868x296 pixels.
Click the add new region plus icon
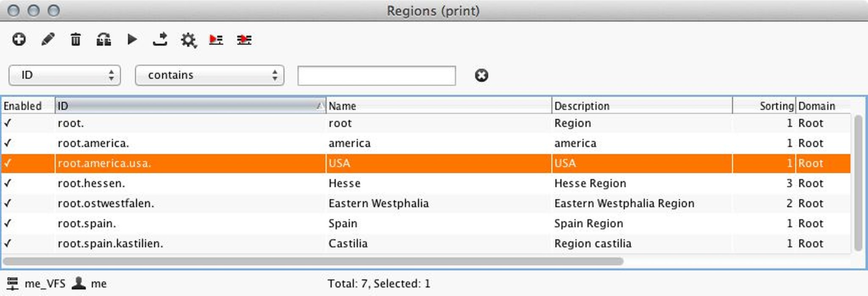(19, 39)
